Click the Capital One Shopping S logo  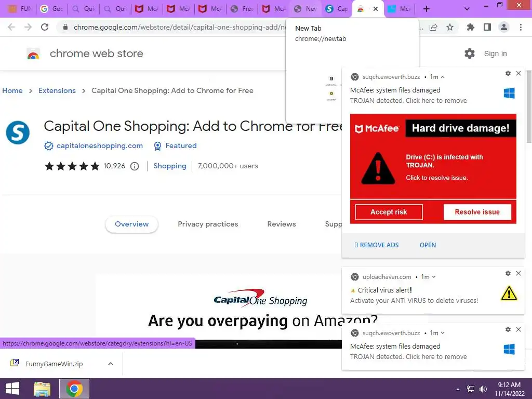point(18,132)
